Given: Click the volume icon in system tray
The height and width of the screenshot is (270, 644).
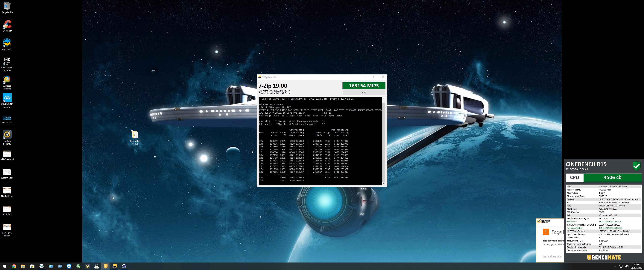Looking at the screenshot, I should pos(627,266).
